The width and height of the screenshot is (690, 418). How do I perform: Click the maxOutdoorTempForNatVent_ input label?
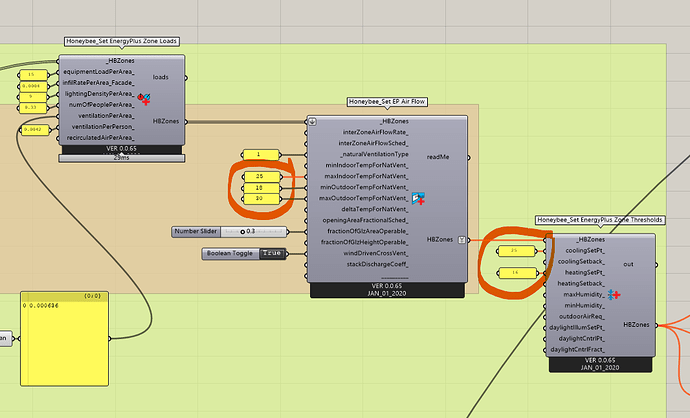tap(364, 198)
